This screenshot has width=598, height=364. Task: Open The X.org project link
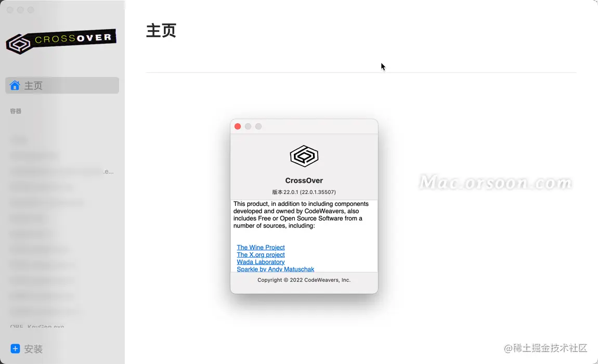click(x=261, y=254)
